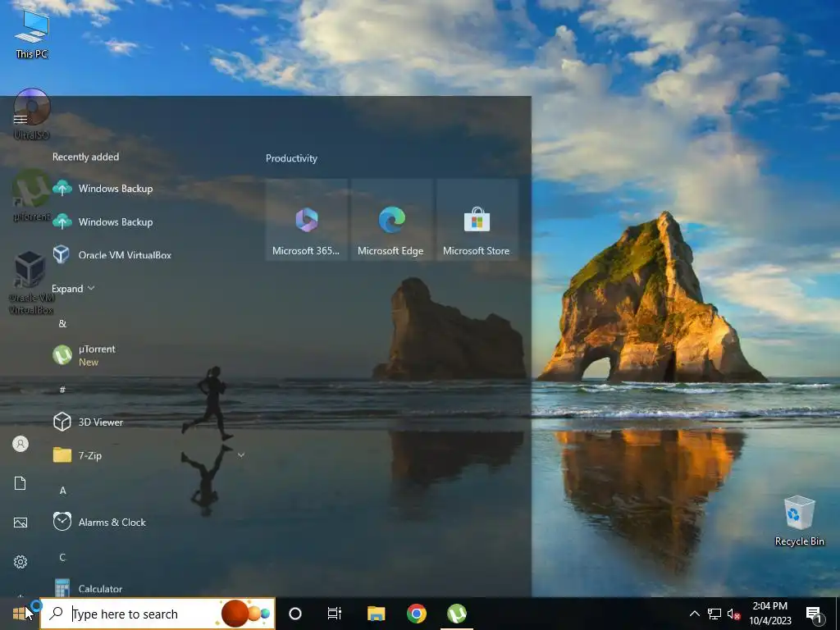Open Task View on the taskbar
This screenshot has width=840, height=630.
tap(335, 614)
